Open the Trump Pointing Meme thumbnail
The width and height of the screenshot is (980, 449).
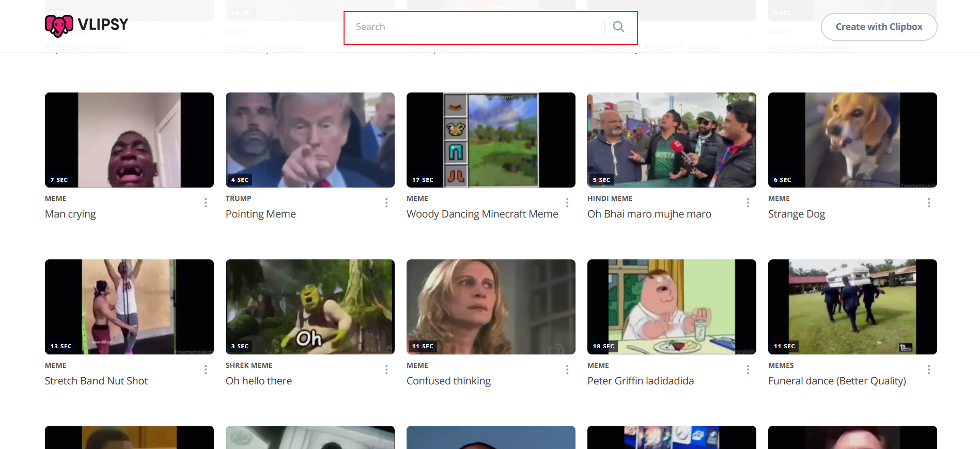pos(310,140)
